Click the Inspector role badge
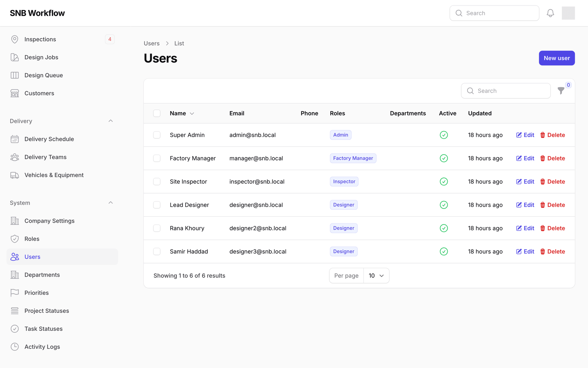 [x=344, y=182]
